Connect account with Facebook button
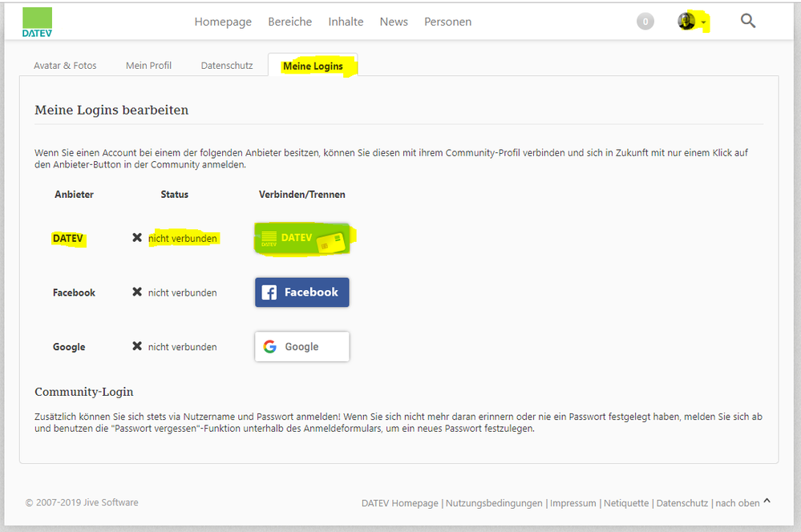Viewport: 801px width, 532px height. [x=301, y=292]
